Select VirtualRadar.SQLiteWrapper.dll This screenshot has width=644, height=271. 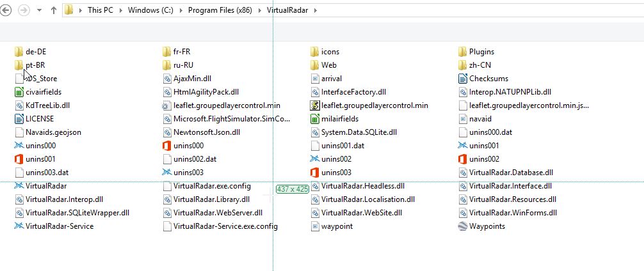pyautogui.click(x=72, y=213)
